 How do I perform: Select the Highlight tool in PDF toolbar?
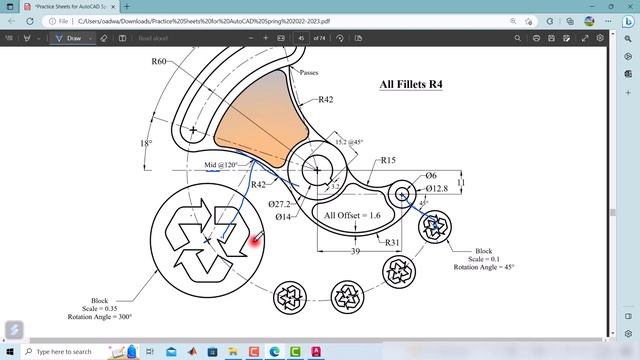coord(27,38)
